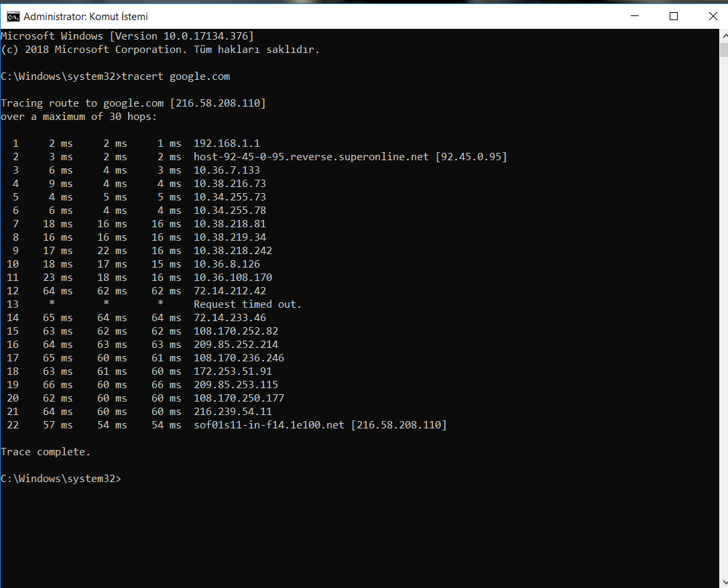The image size is (728, 588).
Task: Click the 216.239.54.11 address on hop 21
Action: point(233,412)
